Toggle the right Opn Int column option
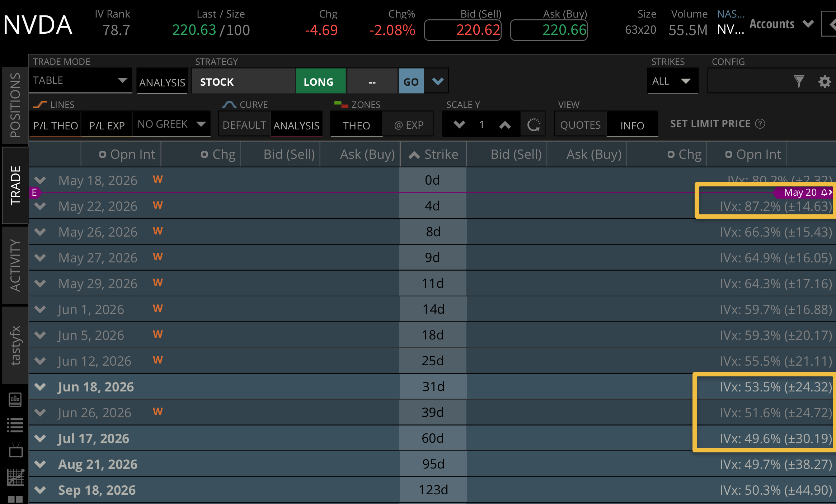 coord(729,154)
